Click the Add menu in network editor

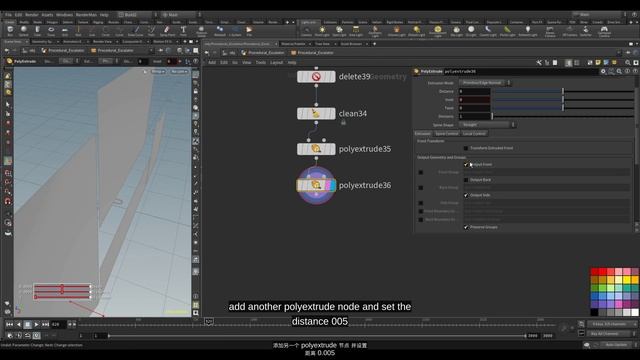[x=212, y=62]
